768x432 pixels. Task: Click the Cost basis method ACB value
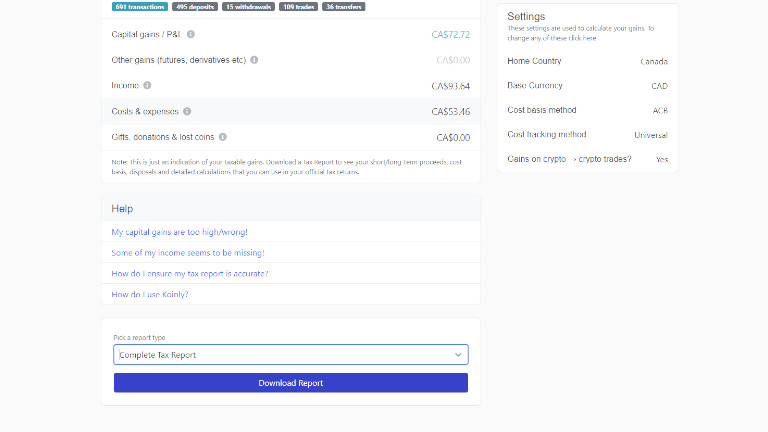(x=659, y=110)
